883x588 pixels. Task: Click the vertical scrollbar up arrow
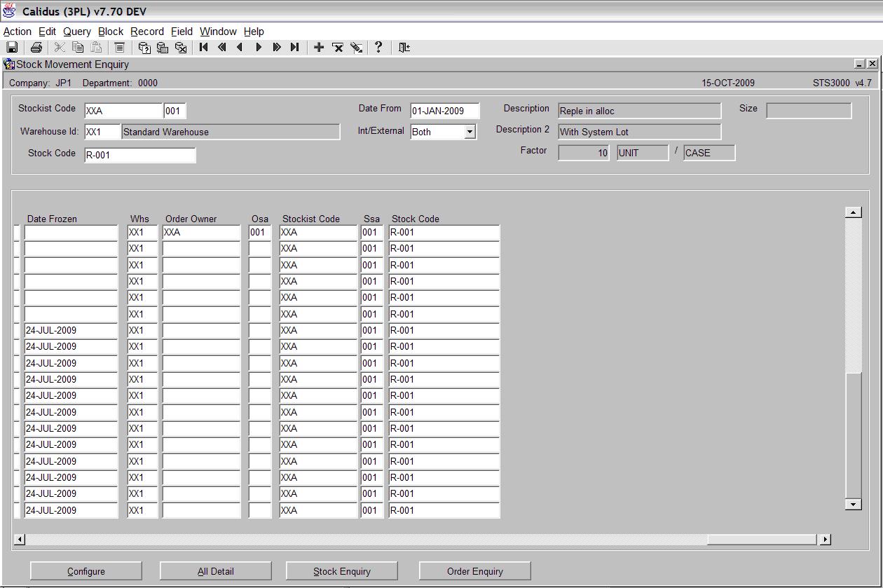(x=853, y=212)
